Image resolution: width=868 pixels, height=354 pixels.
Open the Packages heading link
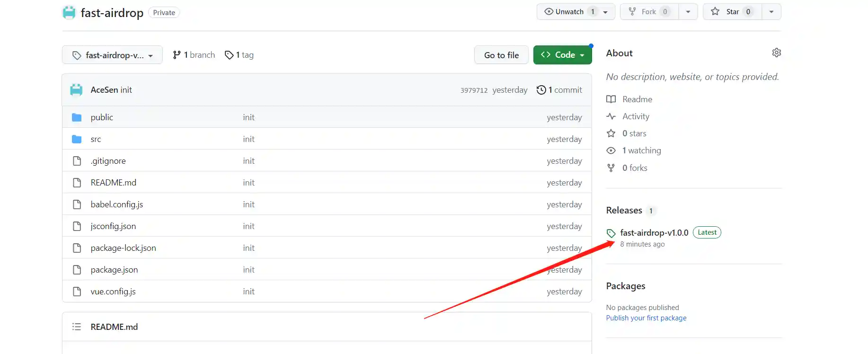pos(626,286)
